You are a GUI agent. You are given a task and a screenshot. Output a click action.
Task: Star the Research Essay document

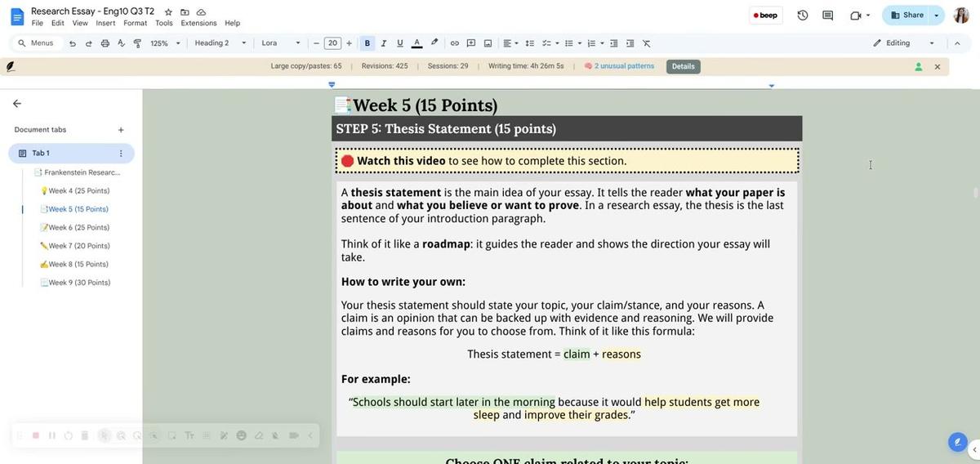[x=168, y=12]
